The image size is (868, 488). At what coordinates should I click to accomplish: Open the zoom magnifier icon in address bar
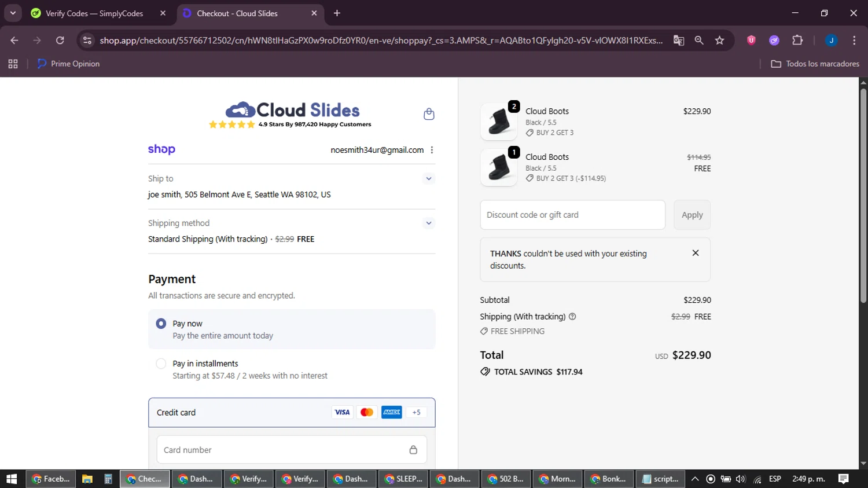pyautogui.click(x=699, y=40)
